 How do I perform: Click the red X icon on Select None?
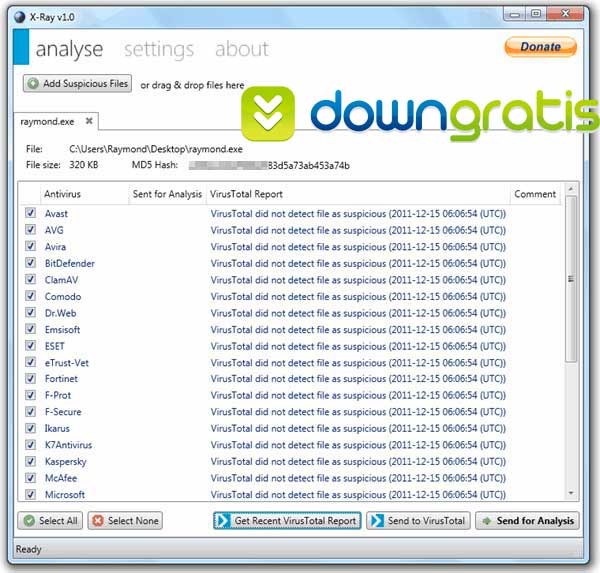click(98, 521)
